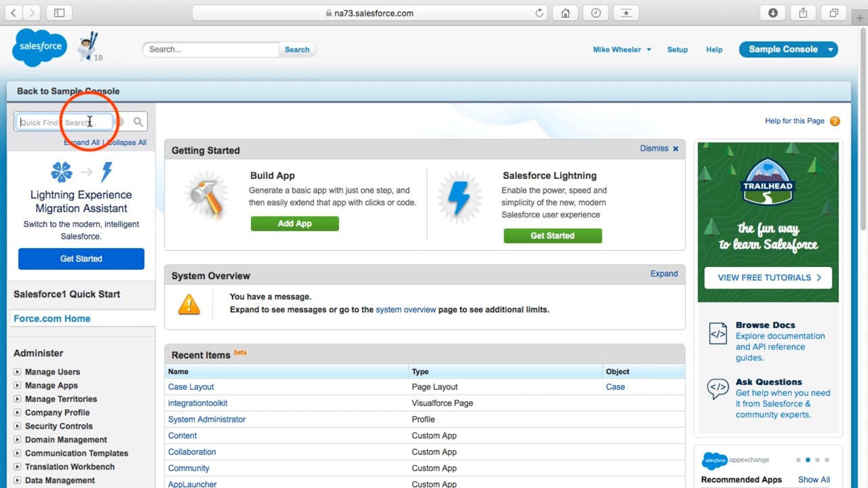The height and width of the screenshot is (488, 868).
Task: Open the Case object link
Action: tap(615, 387)
